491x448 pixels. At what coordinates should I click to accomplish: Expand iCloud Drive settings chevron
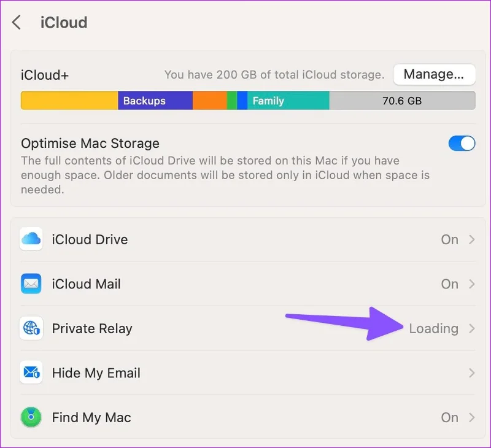click(x=471, y=239)
